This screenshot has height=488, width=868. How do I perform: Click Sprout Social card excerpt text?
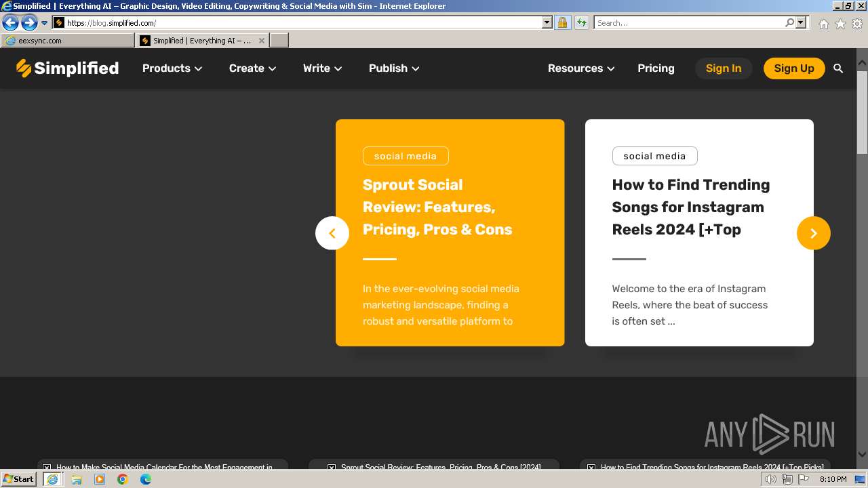(441, 305)
